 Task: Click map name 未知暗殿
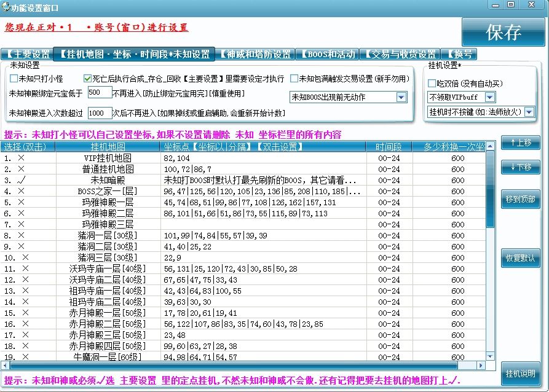tap(108, 180)
